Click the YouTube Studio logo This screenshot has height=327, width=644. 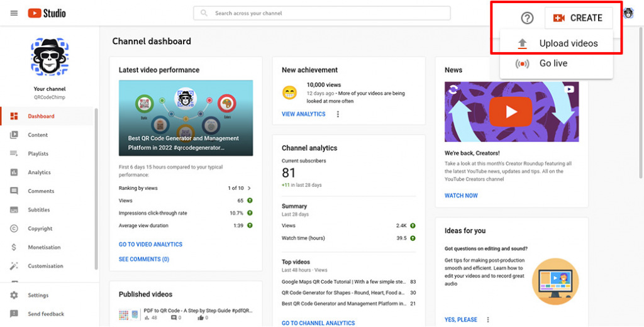(x=47, y=13)
